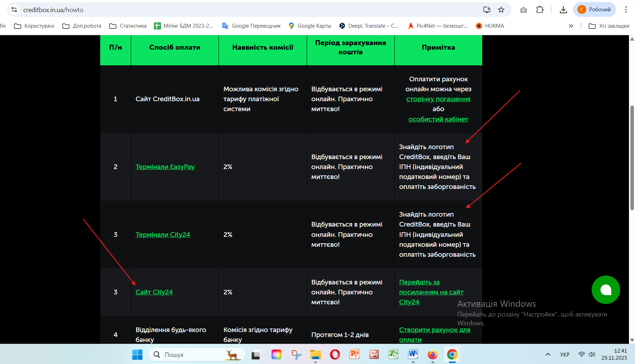
Task: Follow the особистий кабінет link
Action: tap(438, 119)
